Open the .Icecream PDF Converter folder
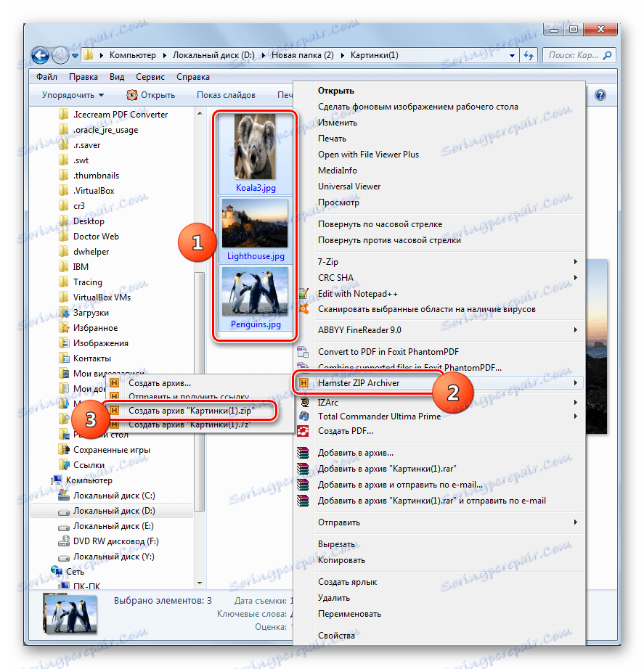 point(113,115)
